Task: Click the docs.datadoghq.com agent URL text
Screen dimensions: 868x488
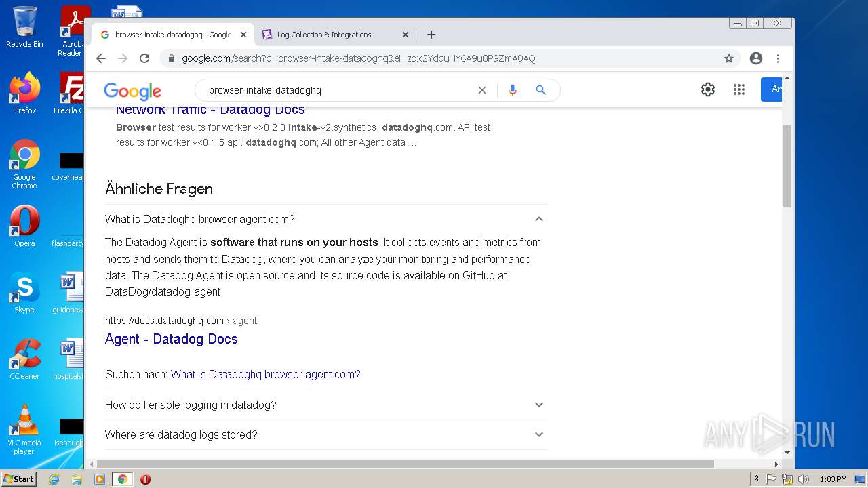Action: coord(181,321)
